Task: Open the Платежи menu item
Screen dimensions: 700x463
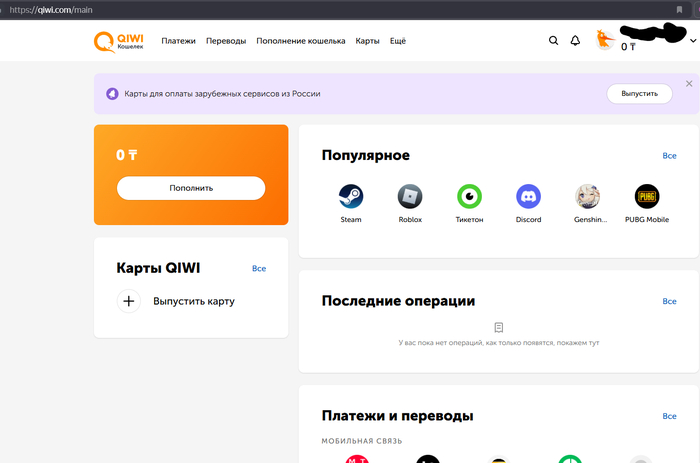Action: 179,41
